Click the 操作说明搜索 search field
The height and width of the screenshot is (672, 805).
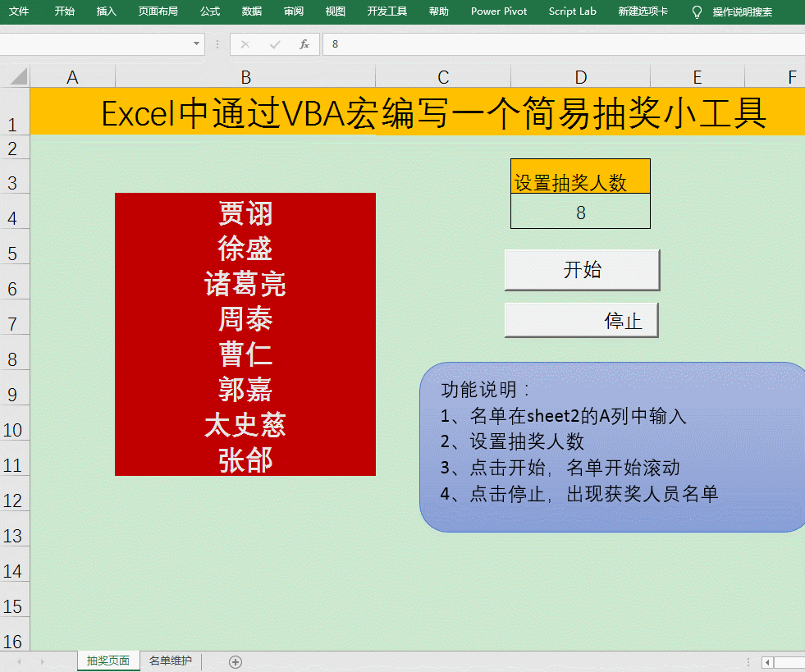tap(743, 11)
